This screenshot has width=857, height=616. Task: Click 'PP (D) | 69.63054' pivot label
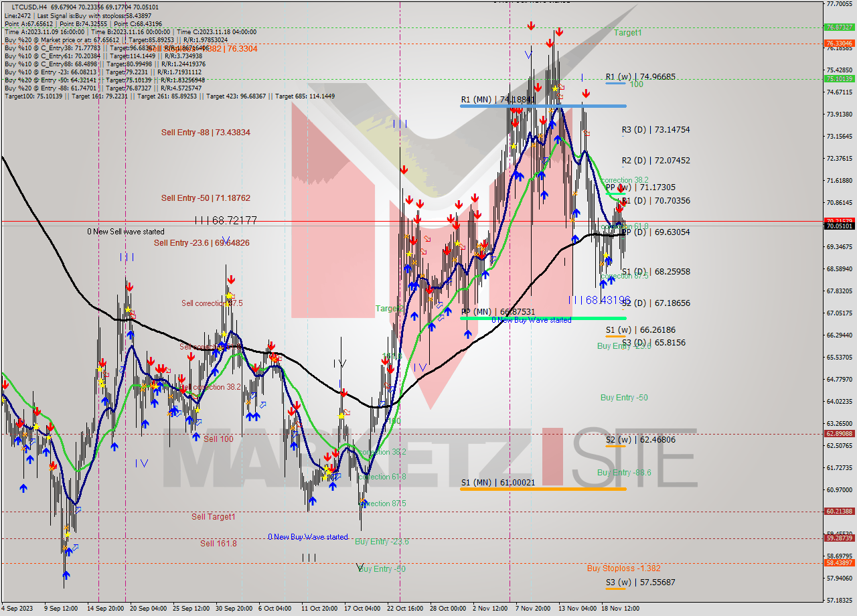point(655,232)
